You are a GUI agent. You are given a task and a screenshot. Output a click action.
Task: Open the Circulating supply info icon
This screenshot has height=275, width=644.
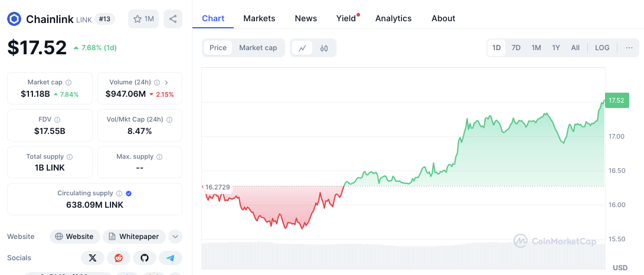click(x=119, y=194)
